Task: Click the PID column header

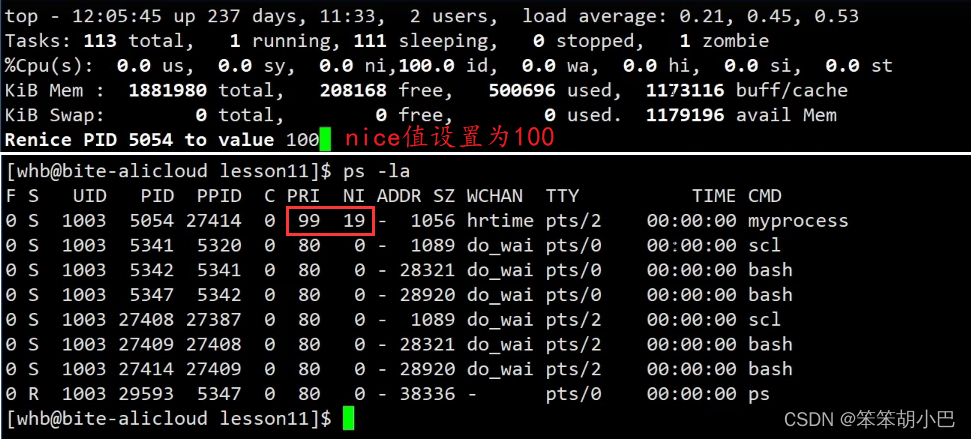Action: pos(157,196)
